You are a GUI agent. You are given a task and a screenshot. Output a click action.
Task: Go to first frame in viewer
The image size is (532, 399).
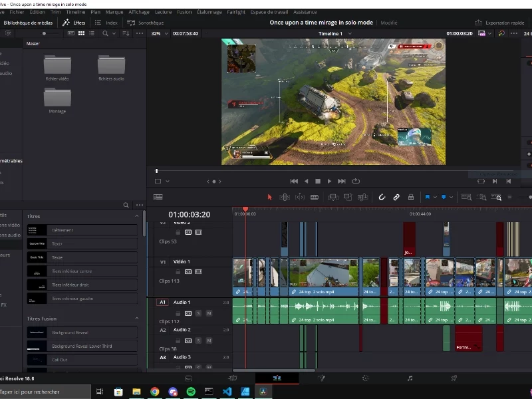pyautogui.click(x=294, y=181)
